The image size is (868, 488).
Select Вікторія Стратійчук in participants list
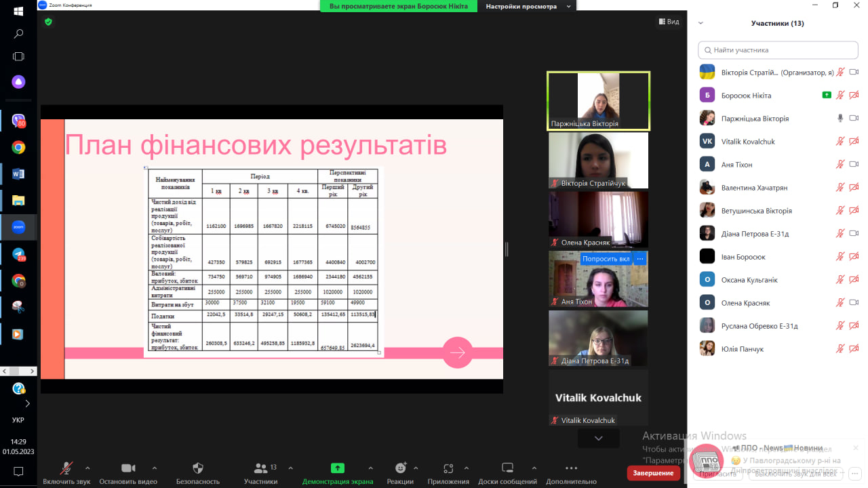coord(766,73)
